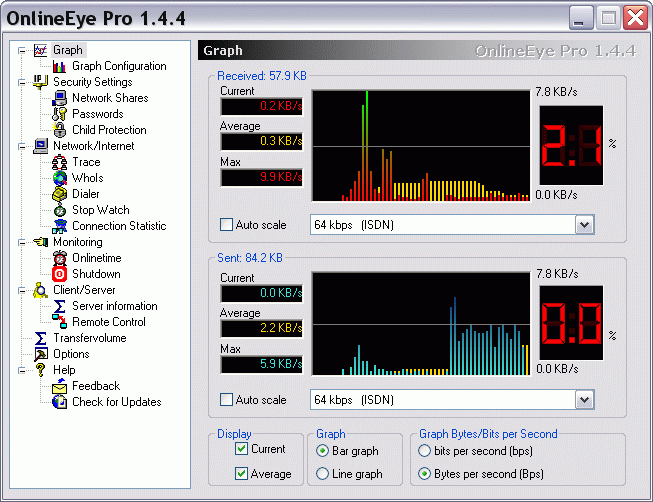This screenshot has height=502, width=653.
Task: Enable Auto scale for Sent graph
Action: tap(226, 400)
